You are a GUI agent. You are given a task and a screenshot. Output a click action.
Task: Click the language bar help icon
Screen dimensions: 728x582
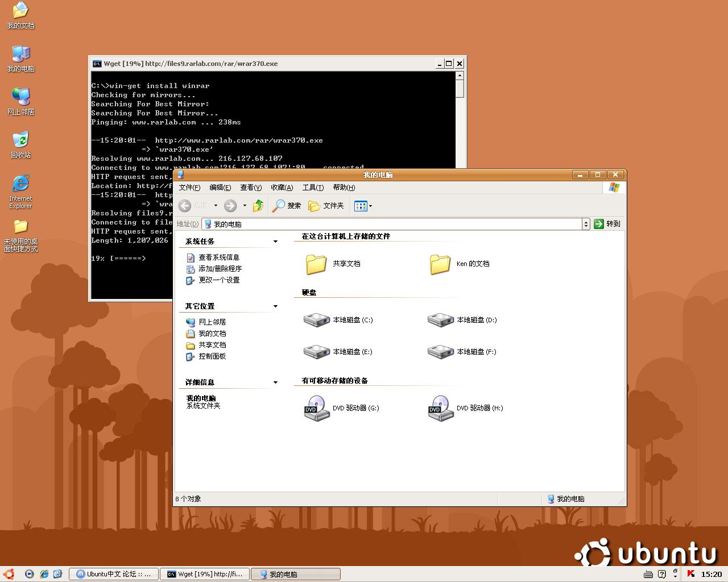(x=661, y=574)
